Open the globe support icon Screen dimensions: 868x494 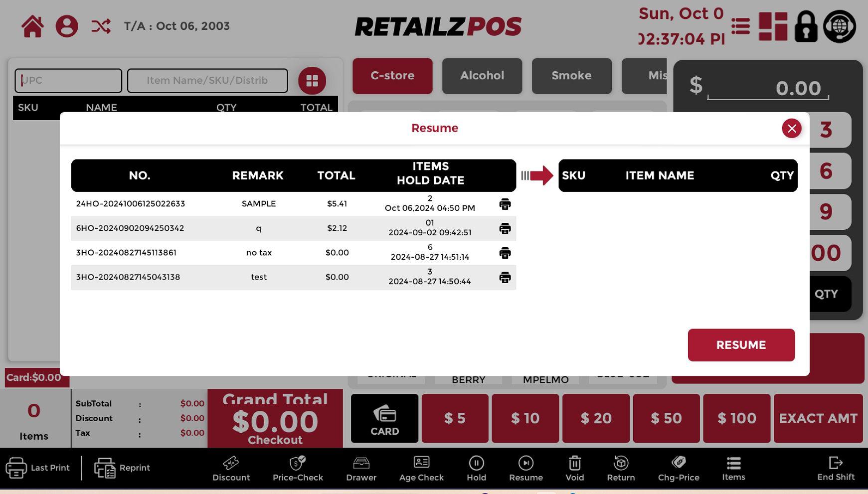point(840,26)
